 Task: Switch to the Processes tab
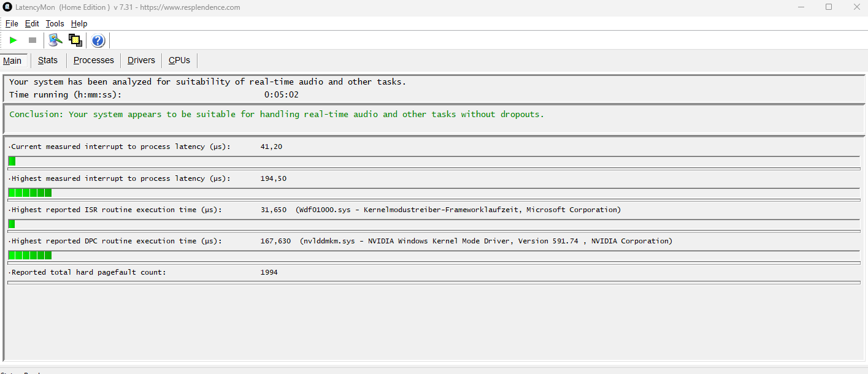[x=94, y=60]
